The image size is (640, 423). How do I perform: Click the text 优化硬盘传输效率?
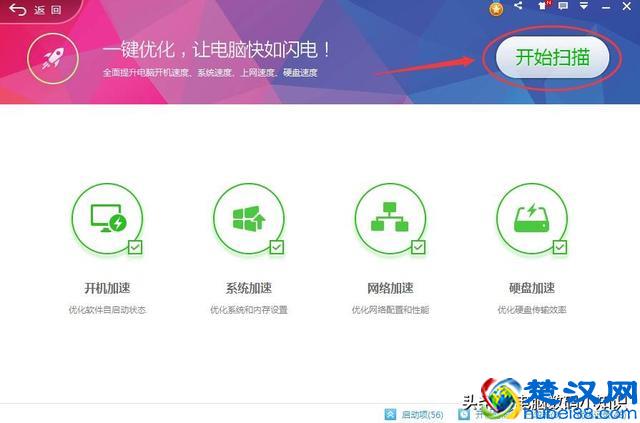point(532,310)
